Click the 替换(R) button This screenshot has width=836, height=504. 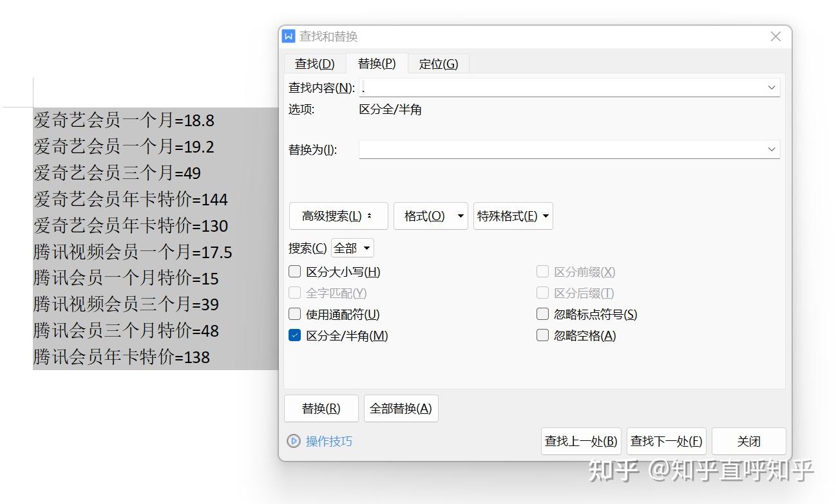(321, 409)
